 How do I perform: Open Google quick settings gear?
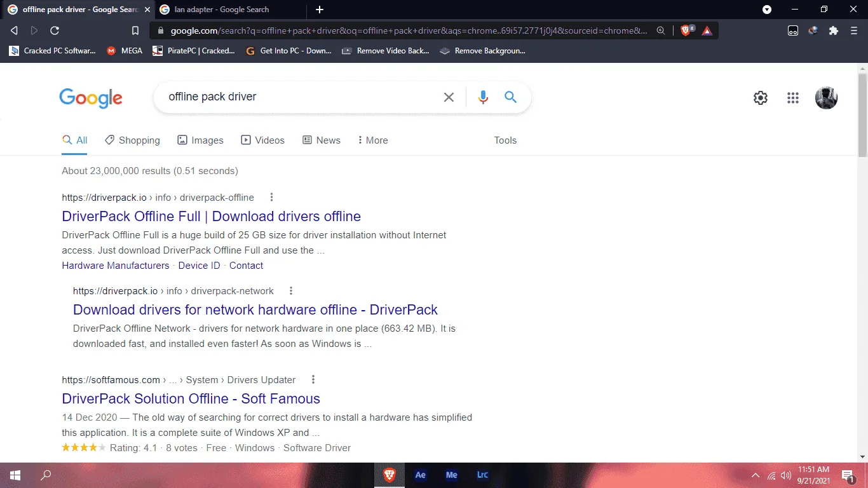click(x=761, y=98)
